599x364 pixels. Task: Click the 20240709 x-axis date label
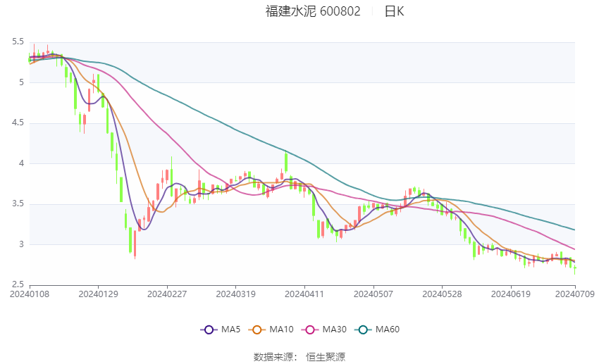click(x=575, y=294)
